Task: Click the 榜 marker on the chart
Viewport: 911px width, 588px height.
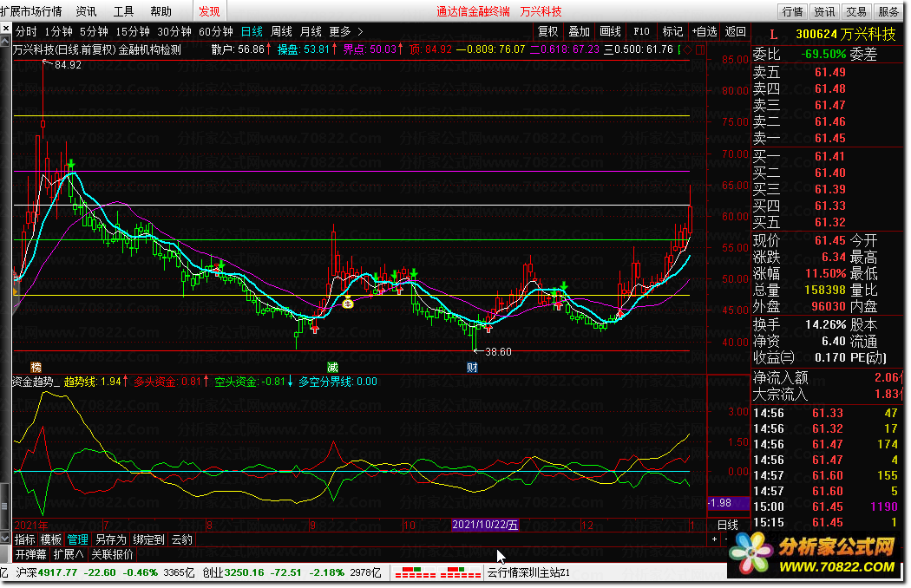Action: (x=36, y=367)
